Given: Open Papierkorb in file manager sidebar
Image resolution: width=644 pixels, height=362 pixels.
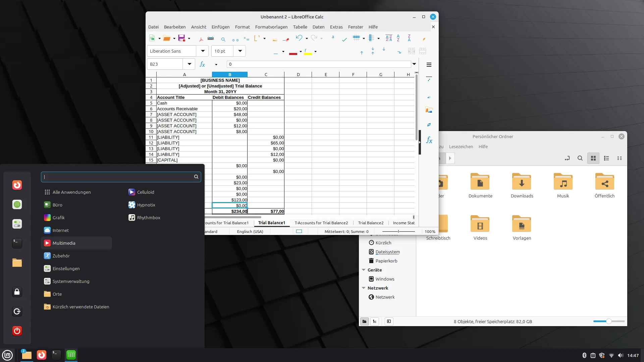Looking at the screenshot, I should pos(386,261).
